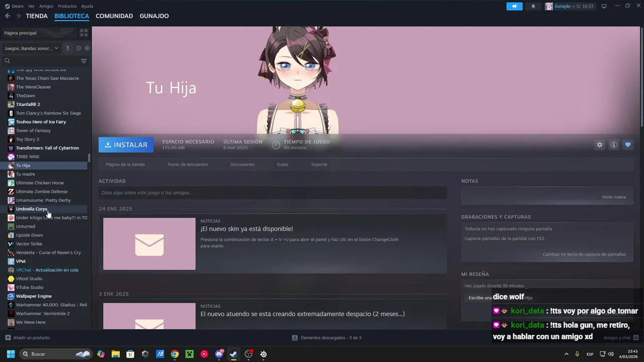Open the Página de la tienda link
644x362 pixels.
coord(125,164)
